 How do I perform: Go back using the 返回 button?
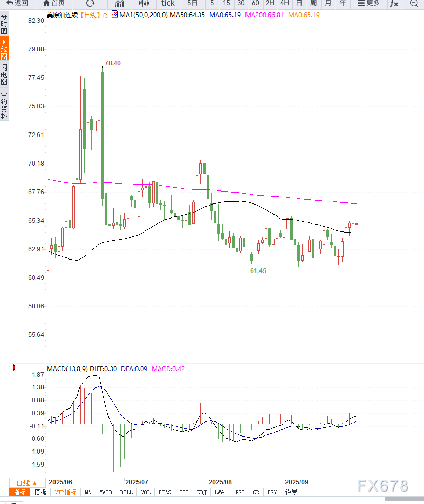click(17, 3)
